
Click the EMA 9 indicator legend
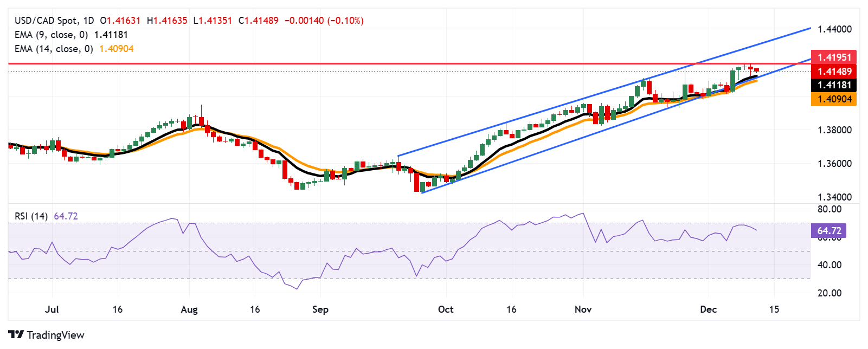click(51, 35)
